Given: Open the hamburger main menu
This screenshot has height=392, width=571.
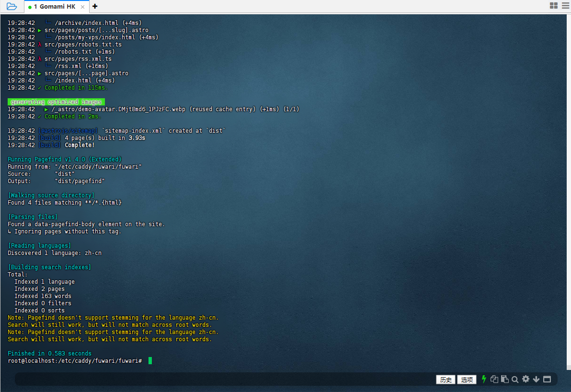Looking at the screenshot, I should pyautogui.click(x=564, y=6).
